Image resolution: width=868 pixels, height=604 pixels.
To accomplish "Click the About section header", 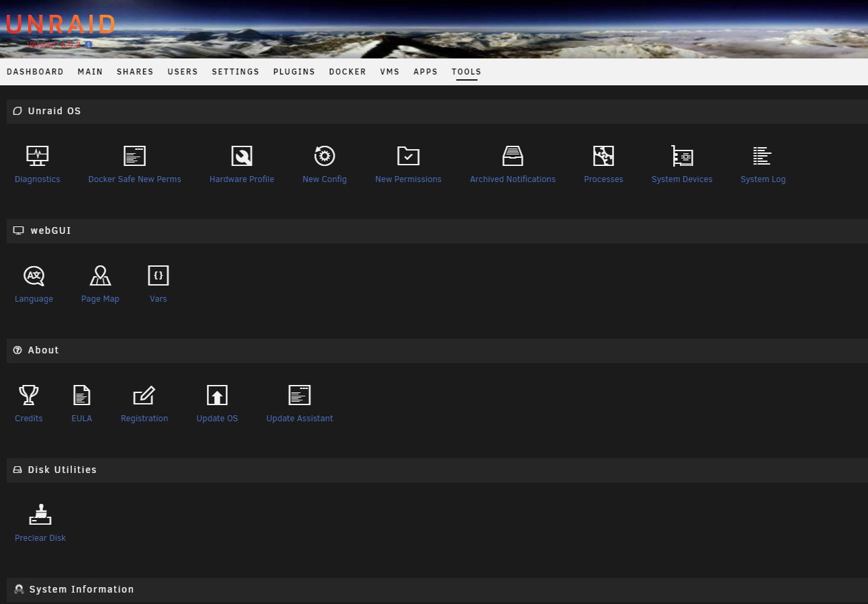I will click(x=437, y=350).
